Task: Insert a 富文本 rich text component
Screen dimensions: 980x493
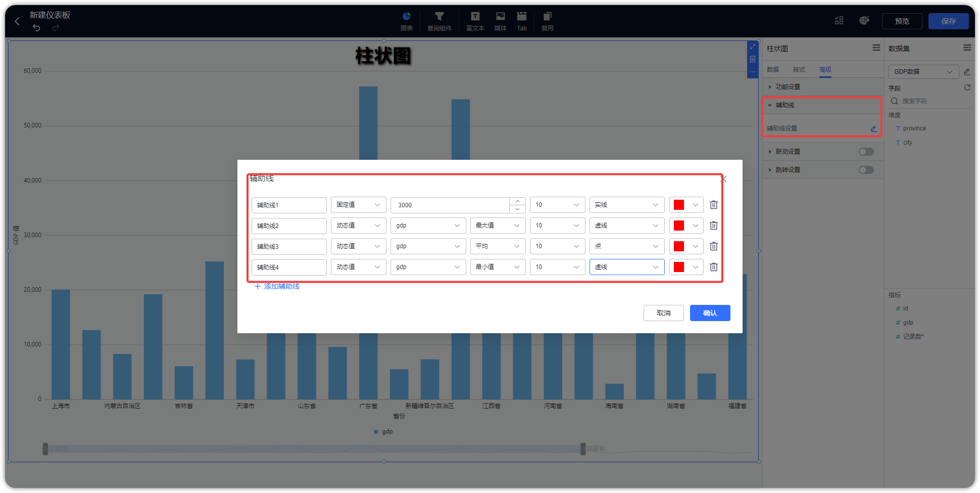Action: 475,21
